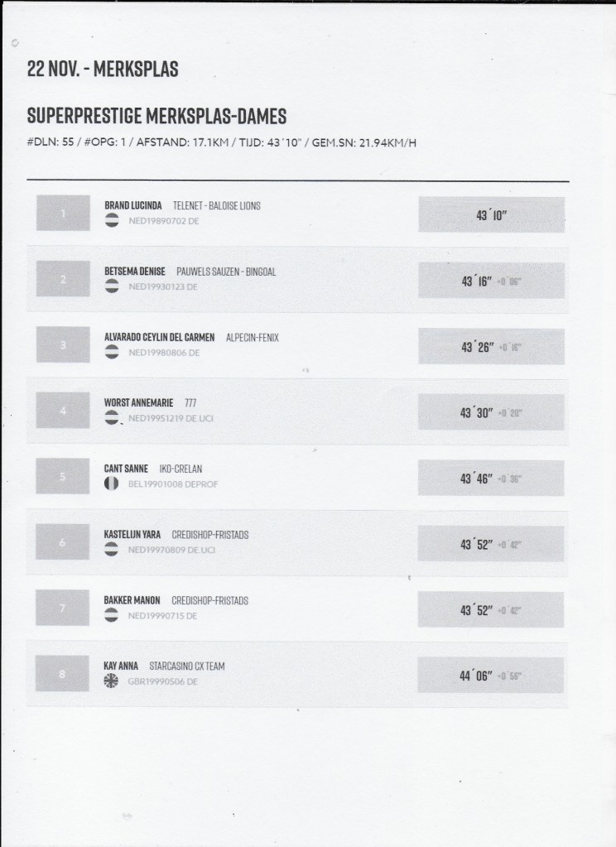Image resolution: width=616 pixels, height=847 pixels.
Task: Click the British flag under Kay Anna
Action: coord(112,681)
